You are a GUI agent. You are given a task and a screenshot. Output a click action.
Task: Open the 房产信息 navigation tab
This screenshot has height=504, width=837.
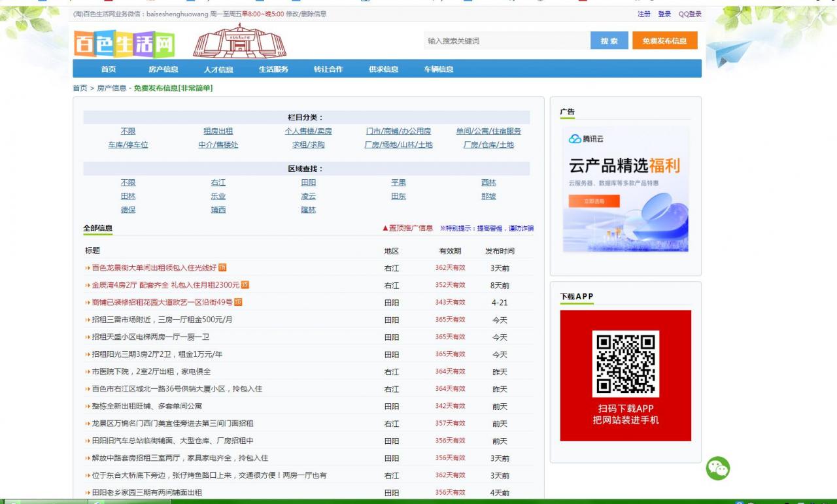[163, 69]
